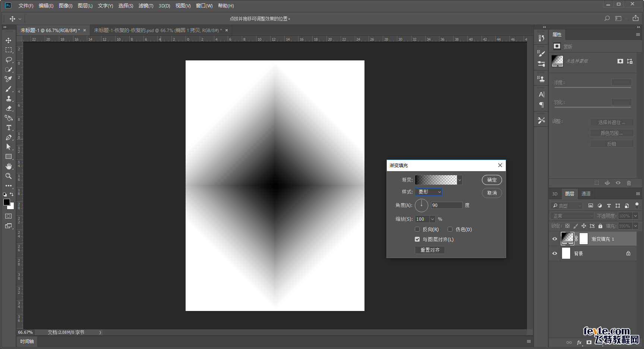Screen dimensions: 644x349
Task: Select the Pen tool
Action: coord(9,137)
